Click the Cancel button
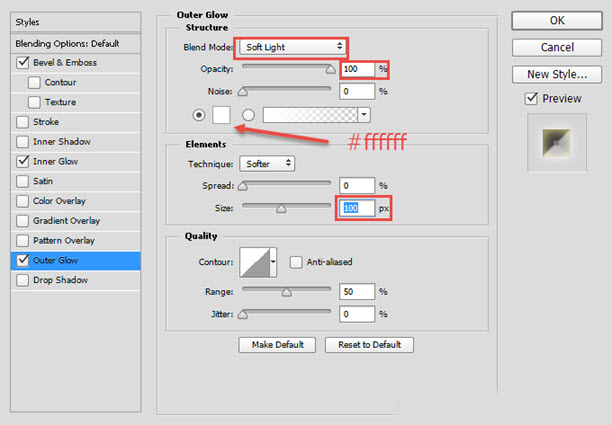 [x=557, y=48]
